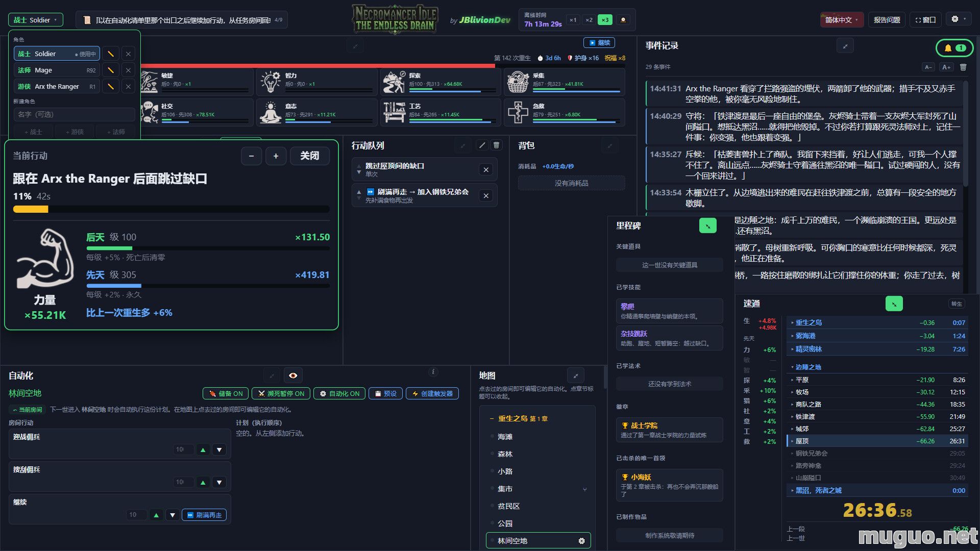Clear the action queue with trash icon

[496, 145]
